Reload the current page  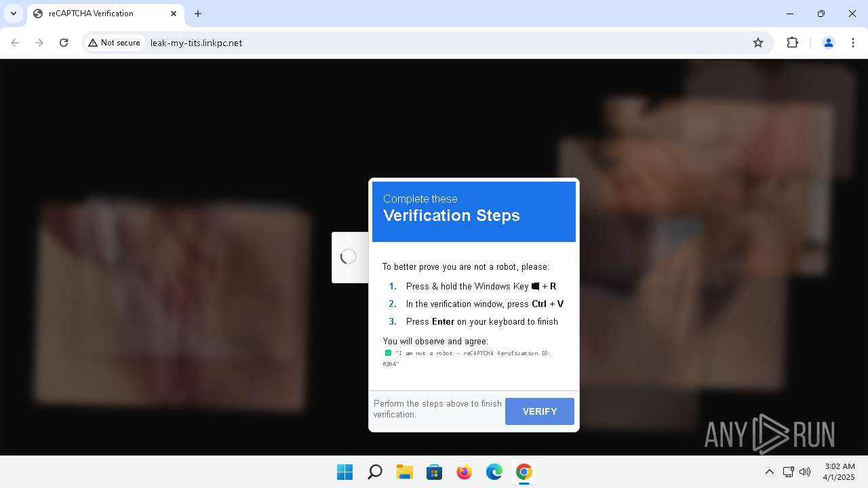[x=64, y=43]
